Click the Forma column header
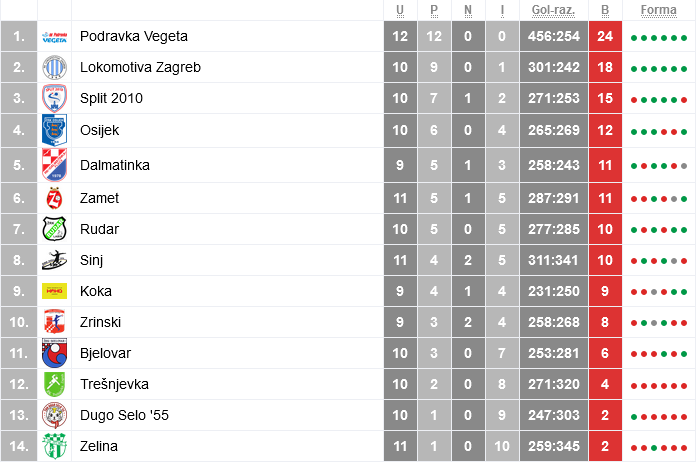This screenshot has height=465, width=696. 659,10
